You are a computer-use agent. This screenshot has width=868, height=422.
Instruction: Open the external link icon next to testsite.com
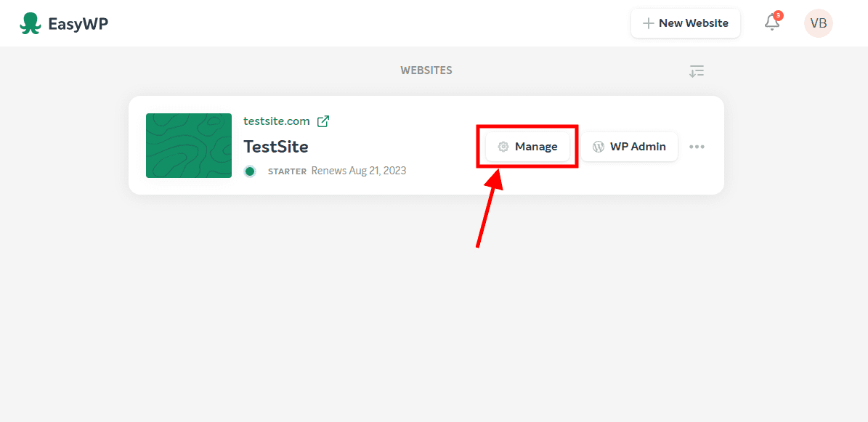323,121
